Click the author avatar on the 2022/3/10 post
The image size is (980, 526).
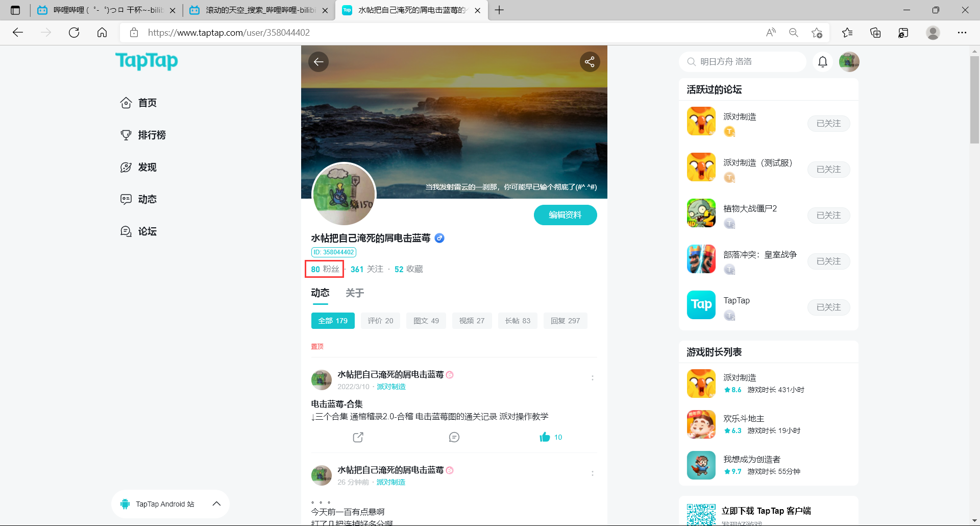[322, 380]
